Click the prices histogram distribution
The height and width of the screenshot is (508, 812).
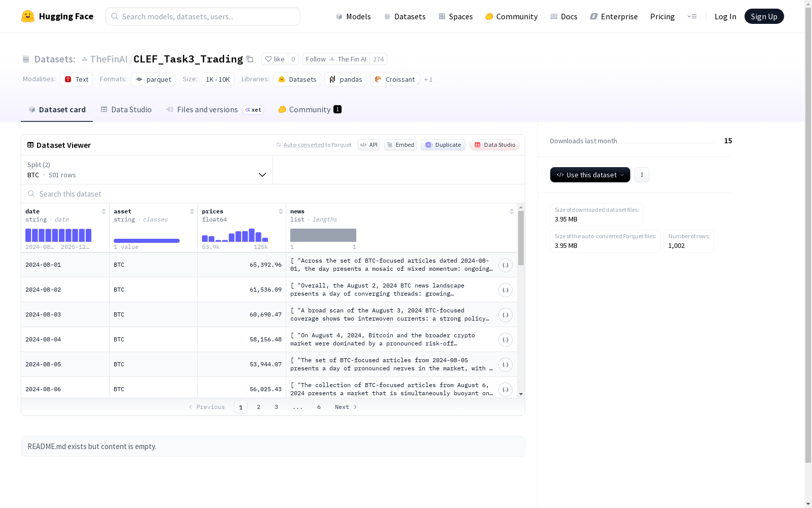coord(235,235)
